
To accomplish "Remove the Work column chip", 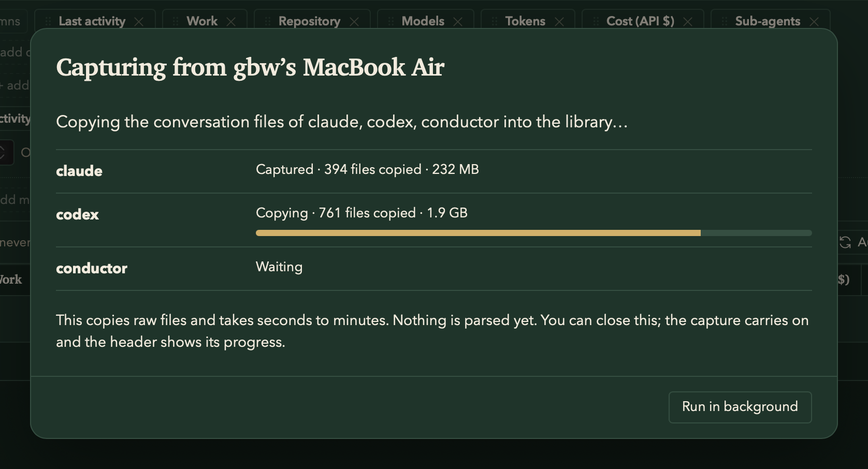I will pyautogui.click(x=231, y=22).
